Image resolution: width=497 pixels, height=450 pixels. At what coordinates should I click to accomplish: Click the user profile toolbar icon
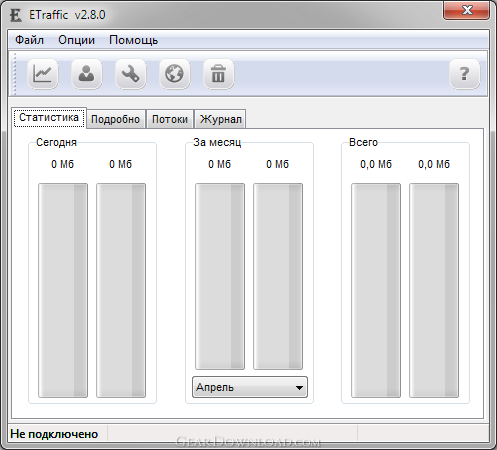[87, 74]
